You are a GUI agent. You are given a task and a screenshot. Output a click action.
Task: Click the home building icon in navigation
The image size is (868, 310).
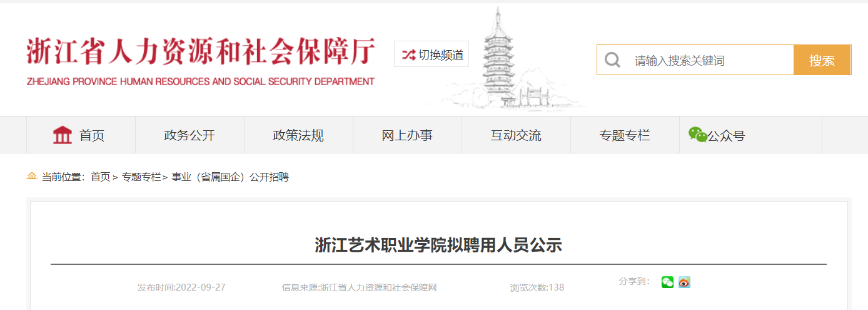[x=63, y=135]
